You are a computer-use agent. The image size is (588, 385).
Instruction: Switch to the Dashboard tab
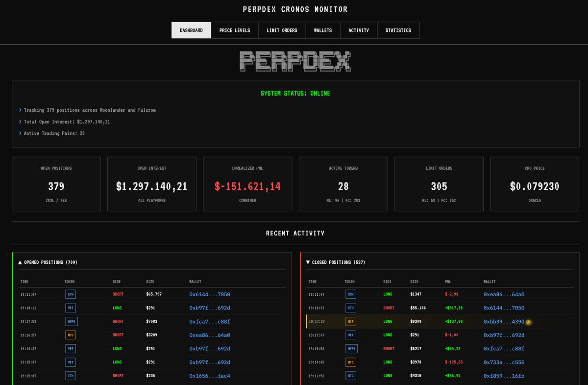click(x=191, y=30)
